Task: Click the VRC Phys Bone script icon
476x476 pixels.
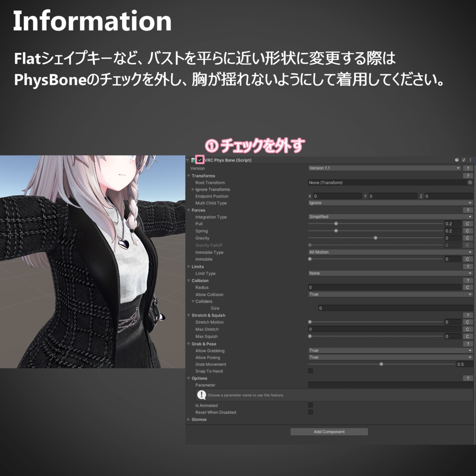Action: [x=193, y=160]
